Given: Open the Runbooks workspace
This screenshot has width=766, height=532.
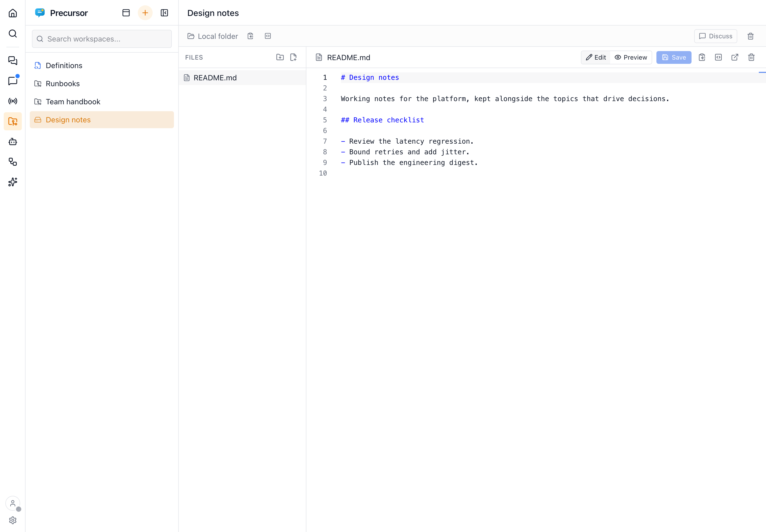Looking at the screenshot, I should coord(102,84).
